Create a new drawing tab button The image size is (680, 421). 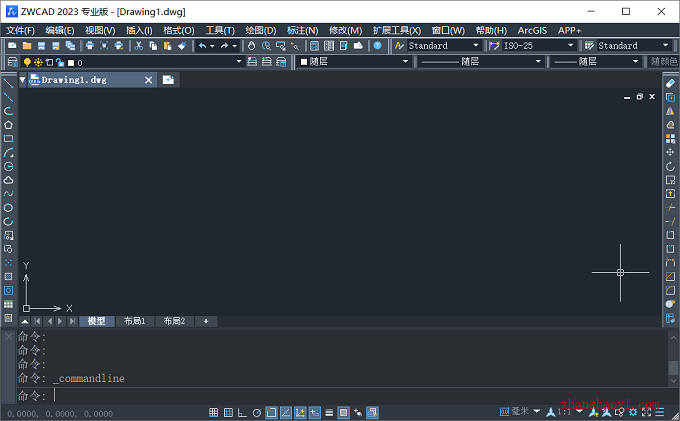(168, 80)
